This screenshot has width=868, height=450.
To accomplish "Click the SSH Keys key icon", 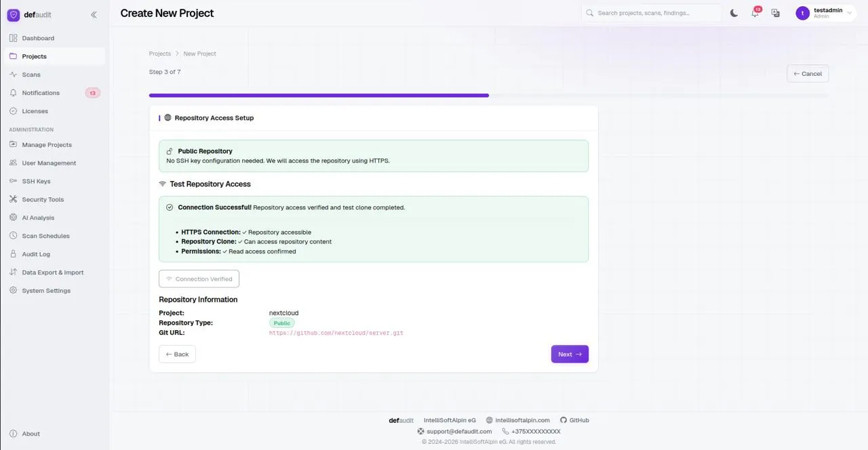I will point(14,181).
